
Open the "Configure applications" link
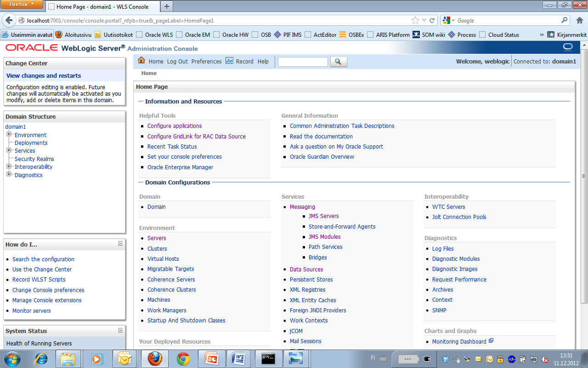pos(175,126)
